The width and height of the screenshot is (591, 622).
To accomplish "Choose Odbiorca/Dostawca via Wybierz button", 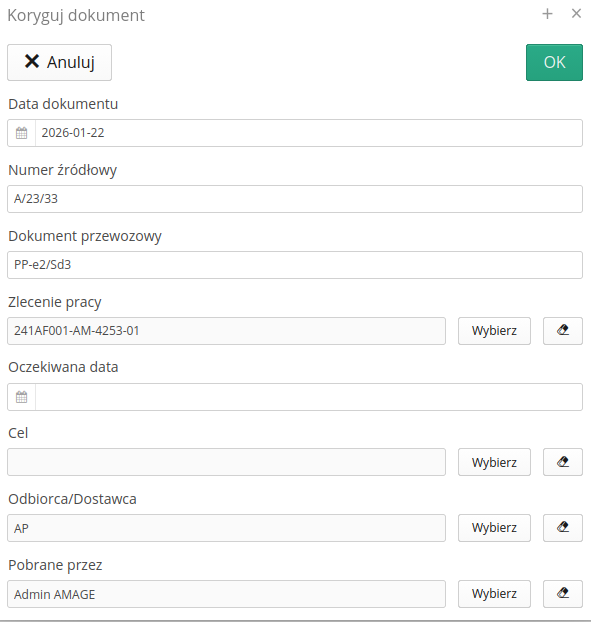I will pos(494,528).
